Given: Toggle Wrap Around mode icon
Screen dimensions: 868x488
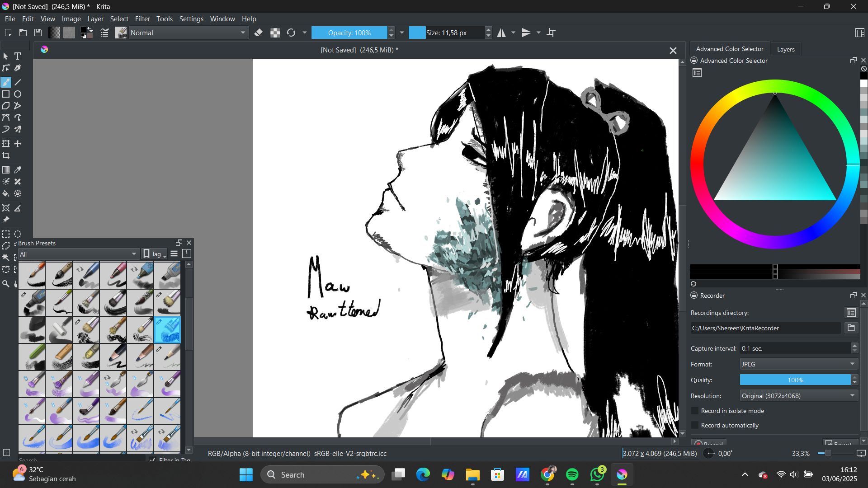Looking at the screenshot, I should coord(551,33).
